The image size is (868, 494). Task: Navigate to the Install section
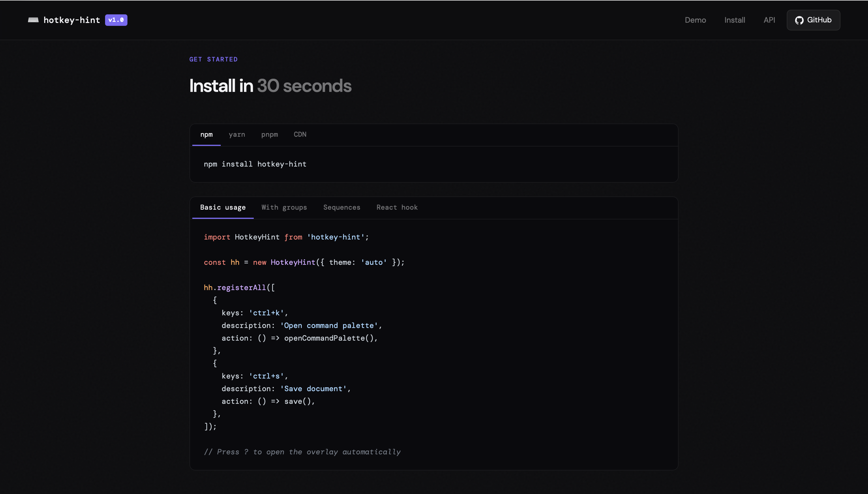tap(735, 20)
